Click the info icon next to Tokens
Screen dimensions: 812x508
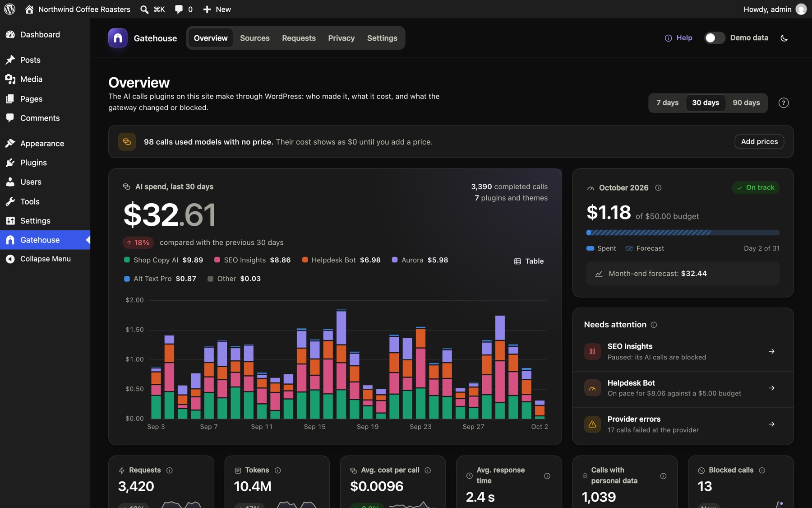coord(278,470)
